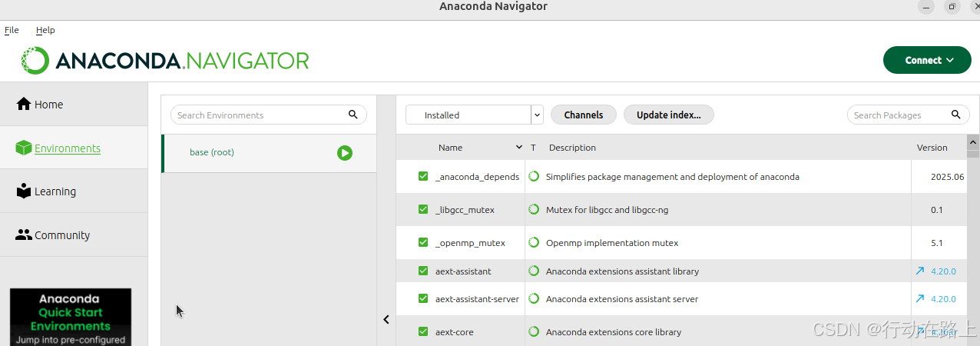Click the Update index... button
The image size is (980, 346).
coord(668,115)
